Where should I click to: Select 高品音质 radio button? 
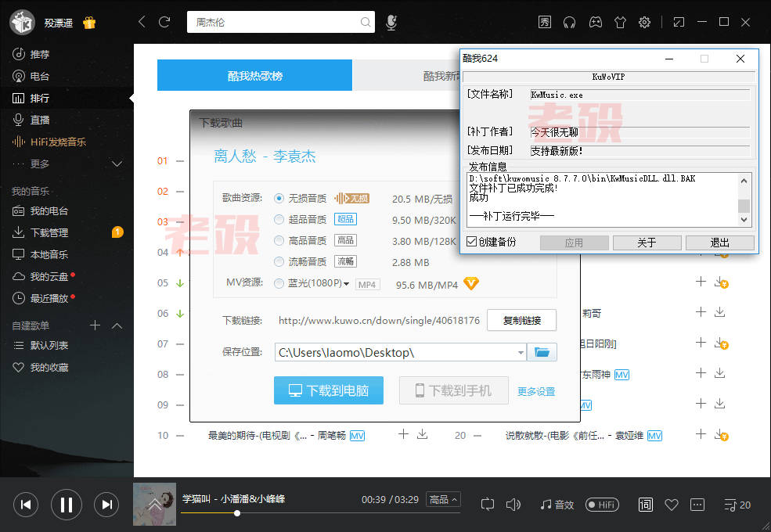click(279, 240)
